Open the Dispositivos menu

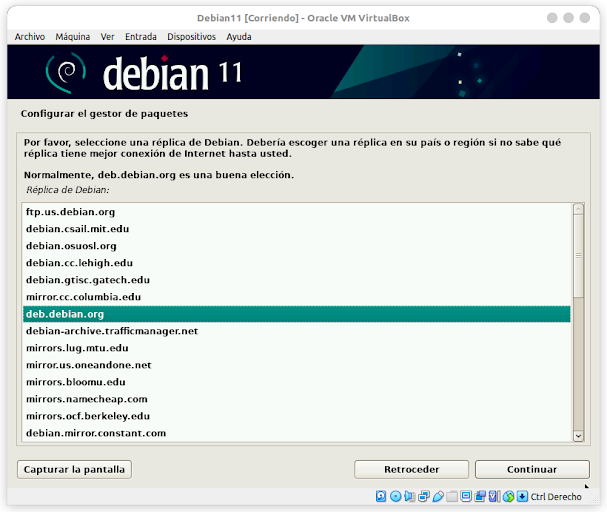click(x=192, y=37)
